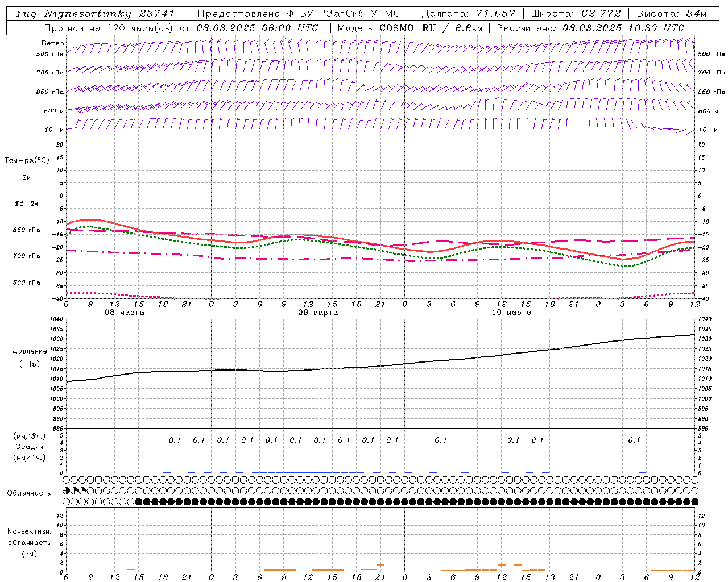Screen dimensions: 728x582
Task: Click the 850 гПа entry in the temperature legend
Action: click(27, 230)
